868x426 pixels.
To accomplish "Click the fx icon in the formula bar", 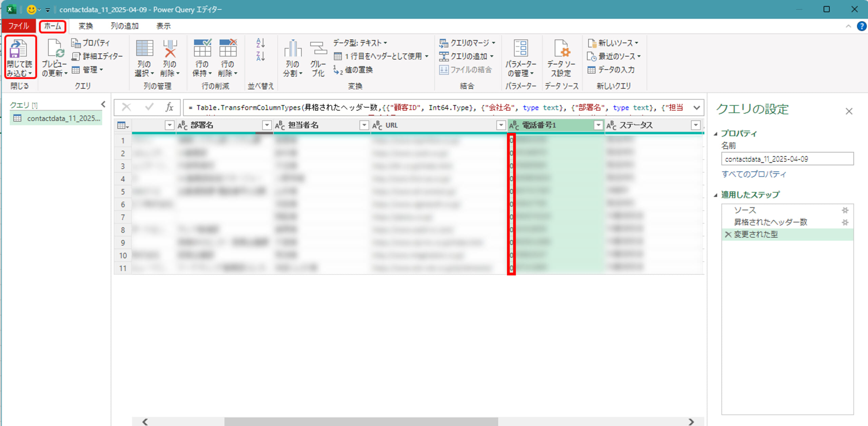I will 169,107.
